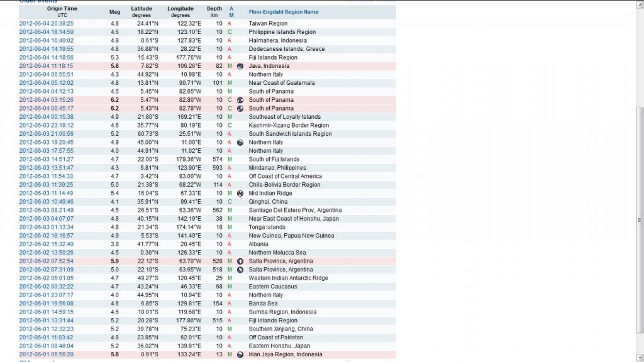Select region text Off Coast of Pakistan
Image resolution: width=644 pixels, height=362 pixels.
tap(275, 337)
